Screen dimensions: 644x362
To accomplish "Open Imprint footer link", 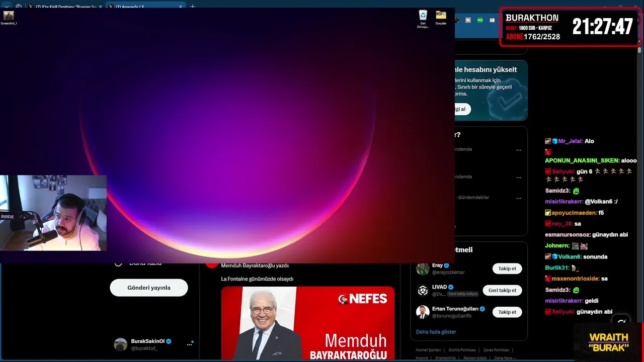I will (x=422, y=358).
